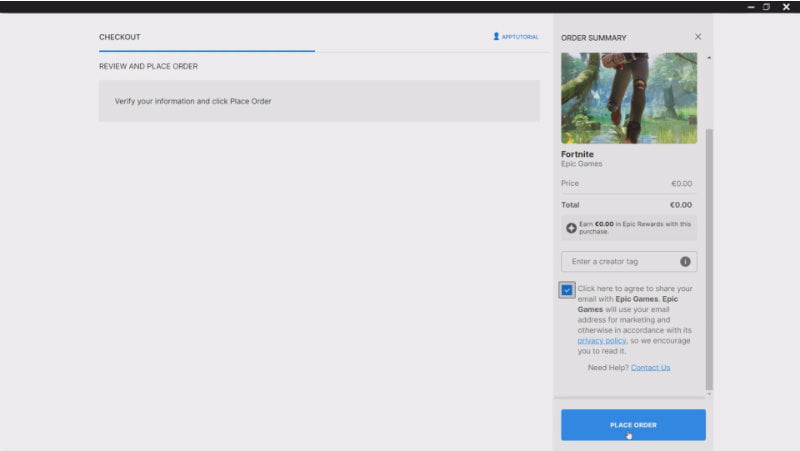Click the Epic Rewards plus icon
Image resolution: width=800 pixels, height=451 pixels.
571,228
